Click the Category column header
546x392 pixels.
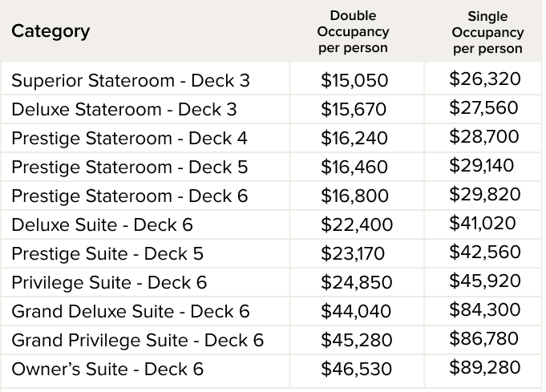point(51,32)
